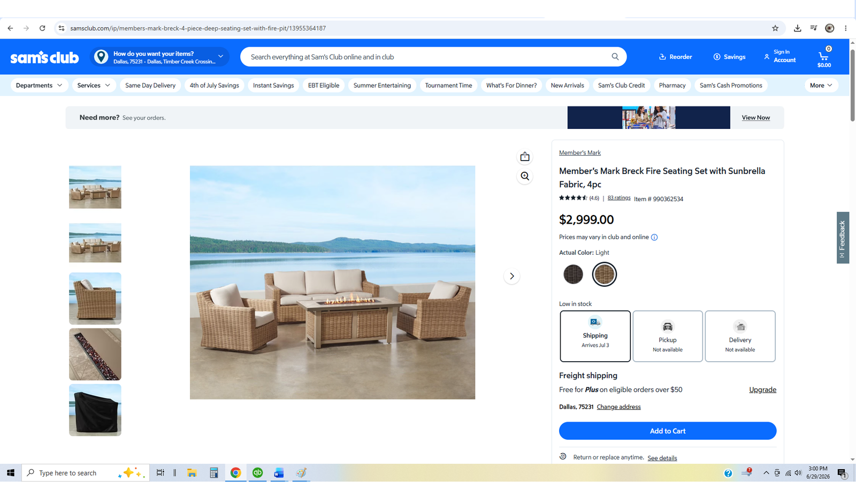
Task: Click the site information icon in the address bar
Action: 62,28
